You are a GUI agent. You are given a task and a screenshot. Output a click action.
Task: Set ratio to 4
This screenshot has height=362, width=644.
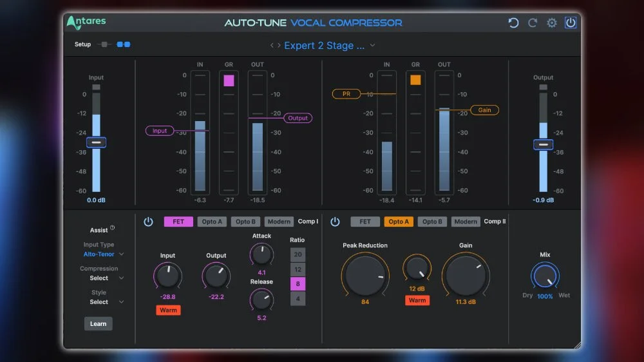coord(298,299)
